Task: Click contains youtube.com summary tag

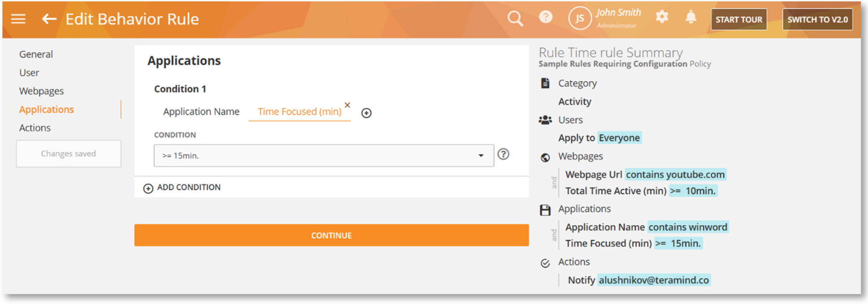Action: pyautogui.click(x=675, y=174)
